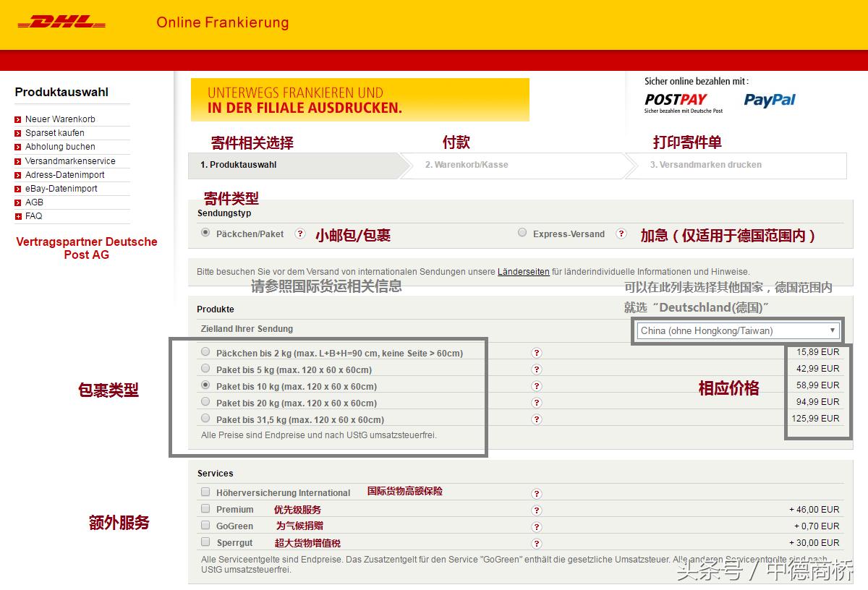Open help for Päckchen/Paket shipping type

(300, 234)
